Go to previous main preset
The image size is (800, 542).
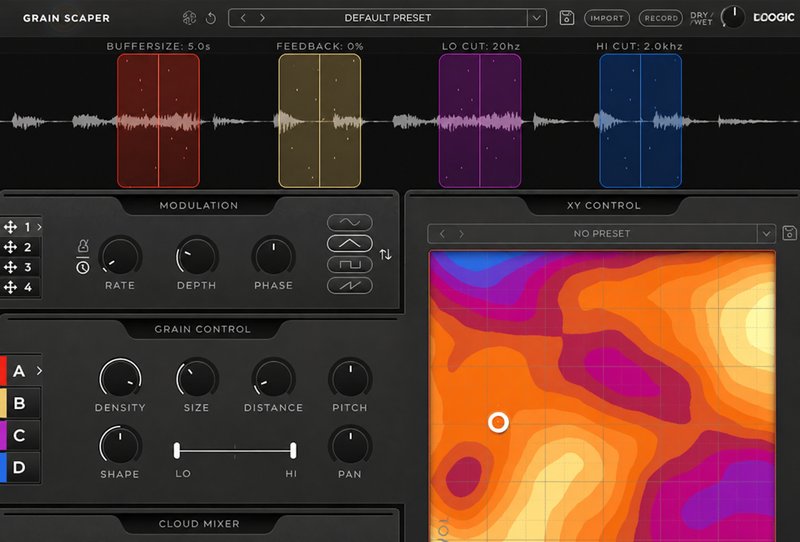click(243, 18)
